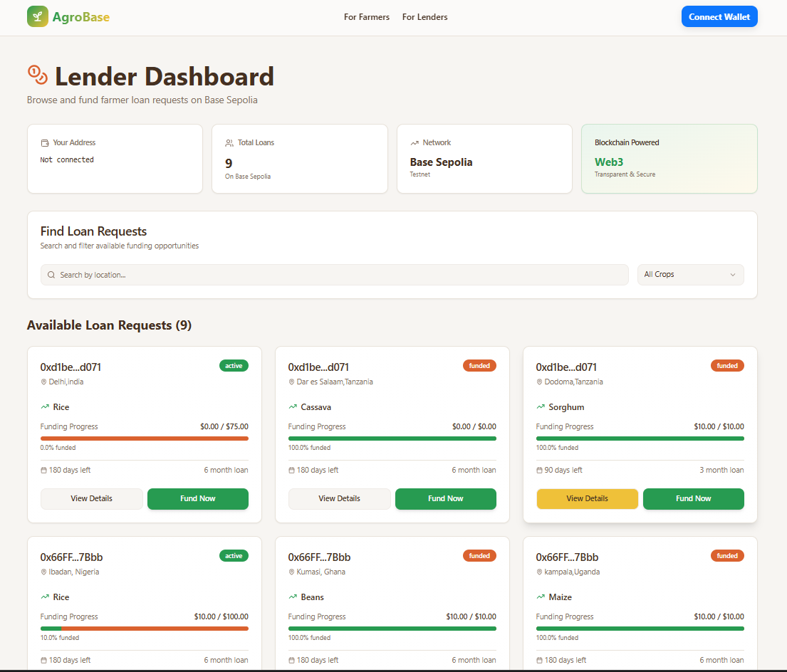Image resolution: width=787 pixels, height=672 pixels.
Task: Click the calendar icon beside 90 days left
Action: (x=540, y=471)
